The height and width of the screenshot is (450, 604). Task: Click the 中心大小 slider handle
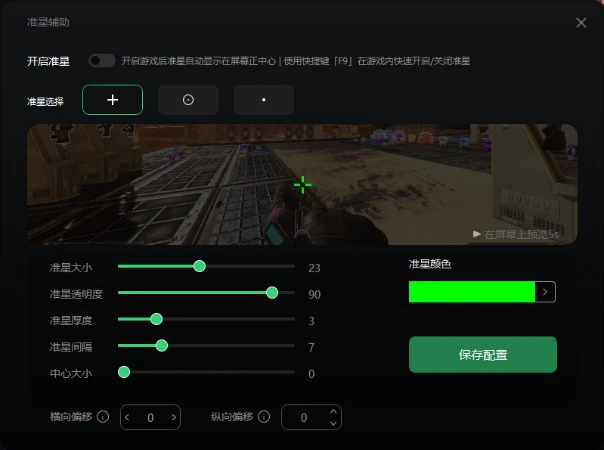point(124,372)
